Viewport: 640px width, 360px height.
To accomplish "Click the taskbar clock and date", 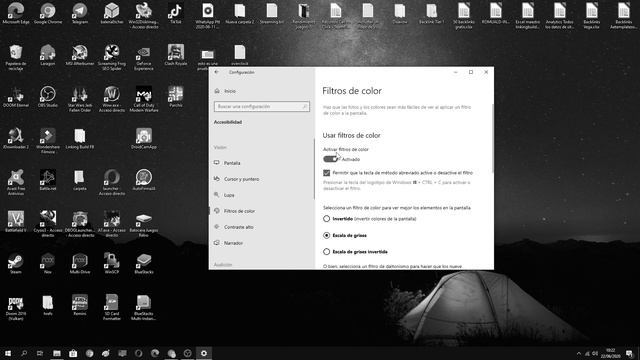I will [x=610, y=353].
